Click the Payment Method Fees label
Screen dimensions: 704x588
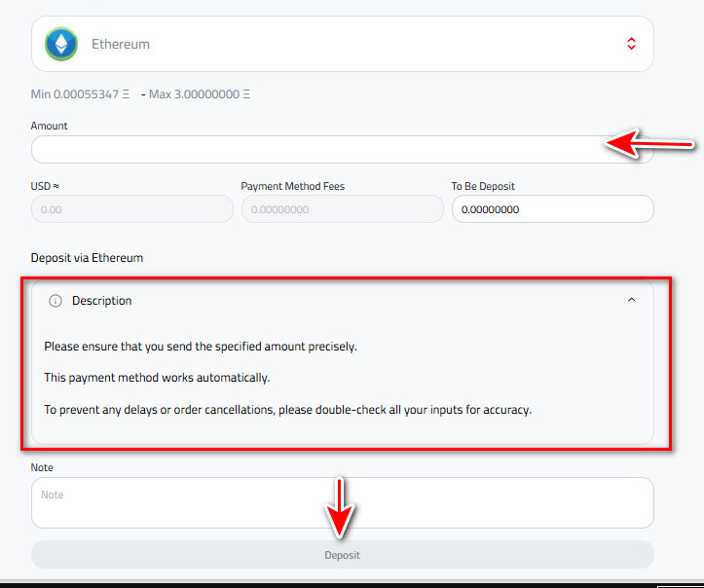pos(293,186)
